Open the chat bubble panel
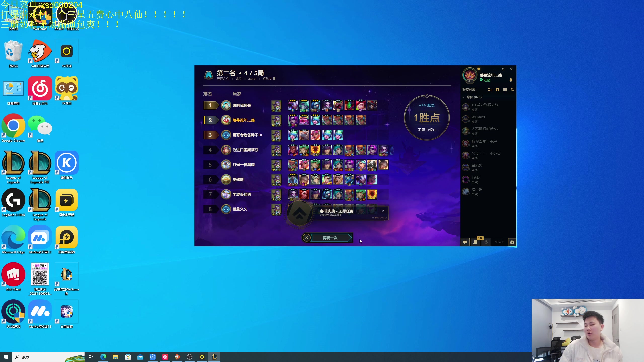Viewport: 644px width, 362px height. point(465,242)
